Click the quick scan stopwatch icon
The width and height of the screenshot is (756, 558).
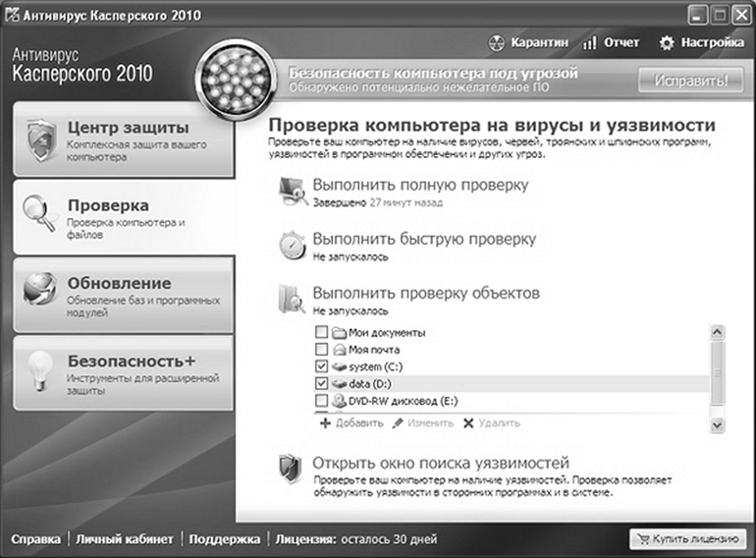[x=293, y=245]
